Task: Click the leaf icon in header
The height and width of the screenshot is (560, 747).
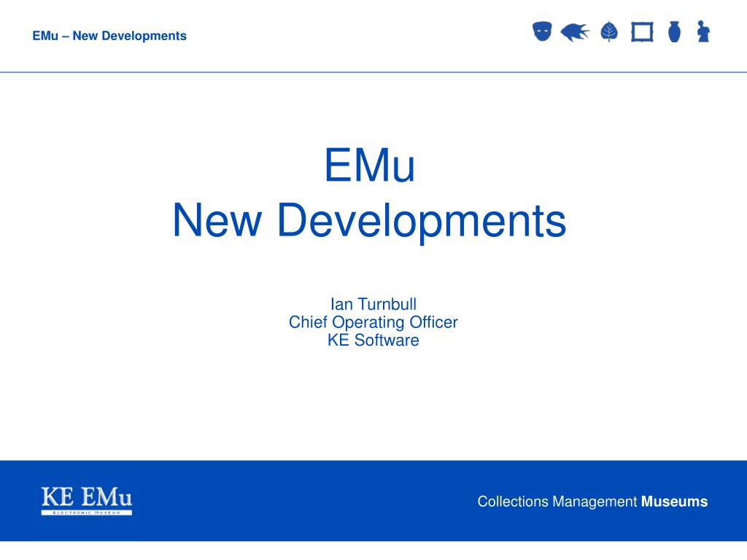Action: pos(609,32)
